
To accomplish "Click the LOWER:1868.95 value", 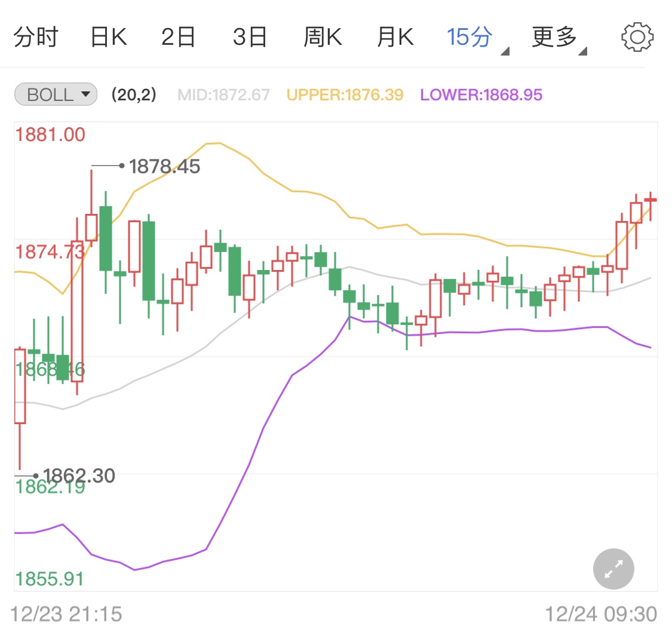I will (x=481, y=95).
